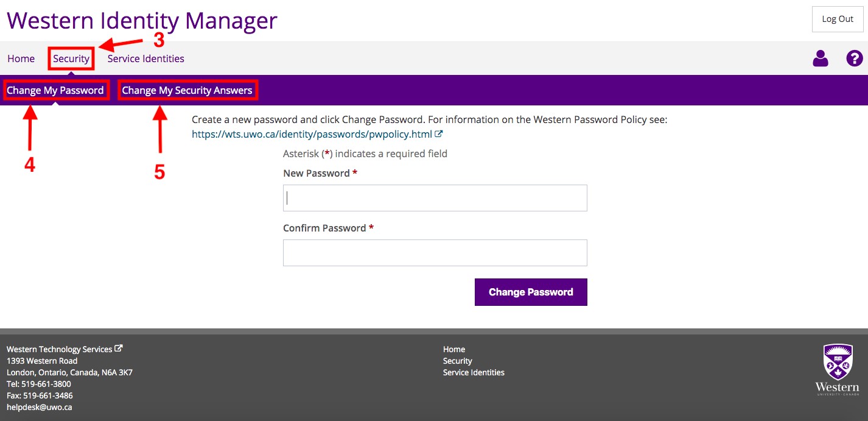This screenshot has height=421, width=868.
Task: Click the external link icon after password policy URL
Action: click(439, 134)
